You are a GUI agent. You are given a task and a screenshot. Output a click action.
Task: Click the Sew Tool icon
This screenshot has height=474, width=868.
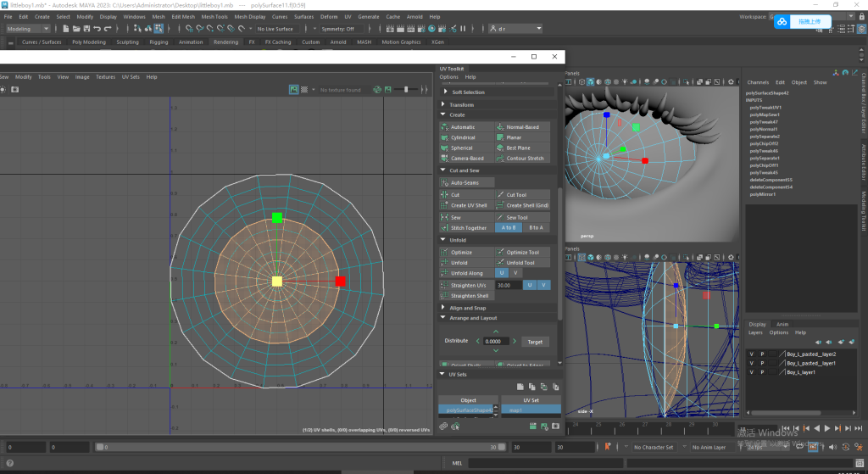500,218
